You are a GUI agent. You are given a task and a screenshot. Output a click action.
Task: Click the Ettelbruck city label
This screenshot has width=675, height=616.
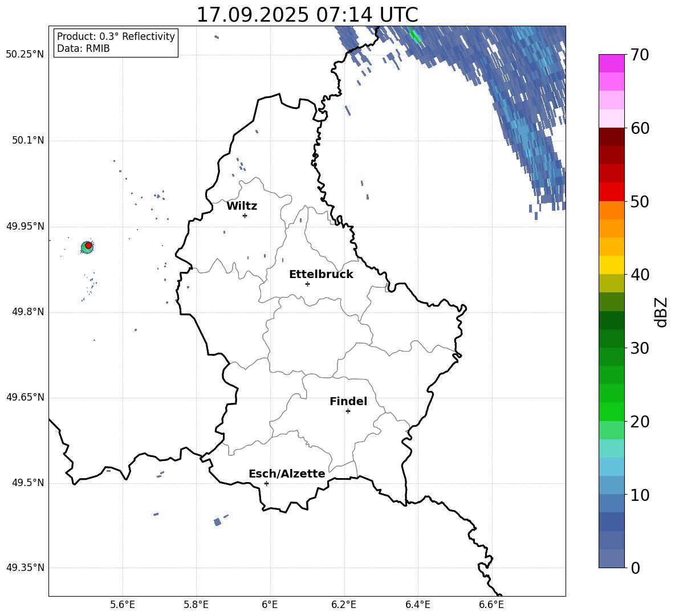321,275
